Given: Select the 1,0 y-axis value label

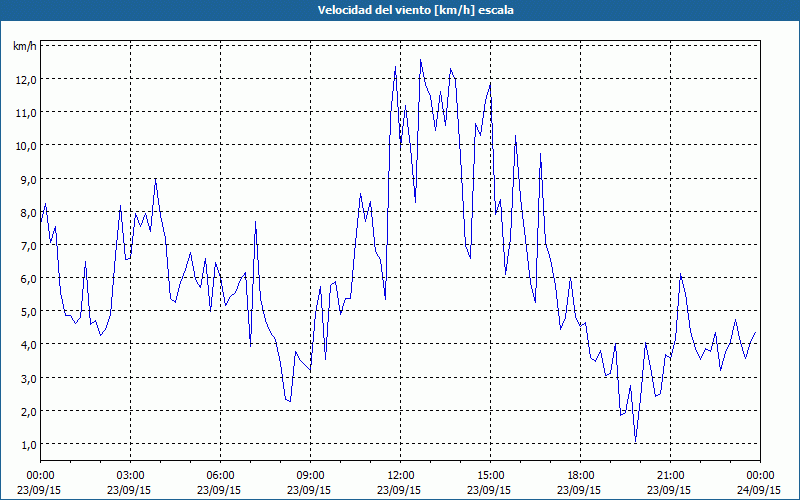Looking at the screenshot, I should pos(25,444).
